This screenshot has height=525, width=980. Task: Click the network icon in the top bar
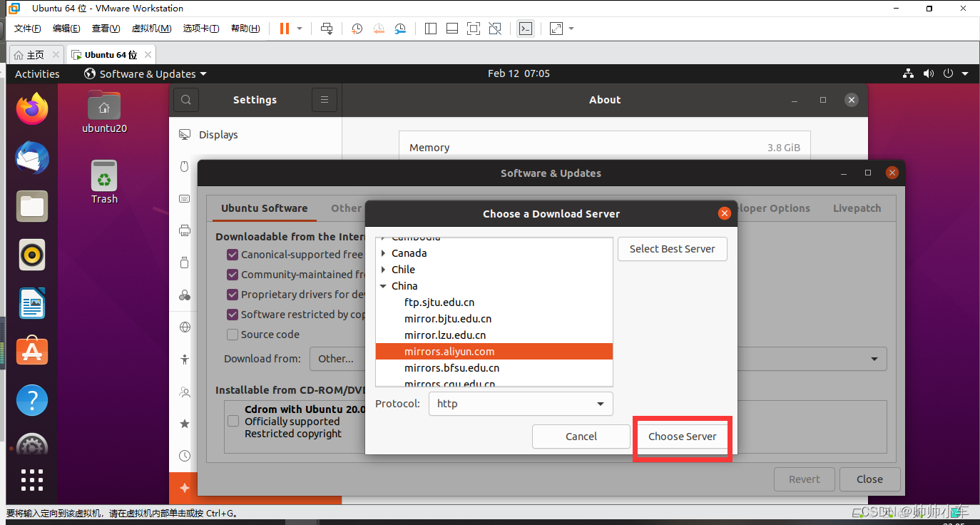point(908,73)
